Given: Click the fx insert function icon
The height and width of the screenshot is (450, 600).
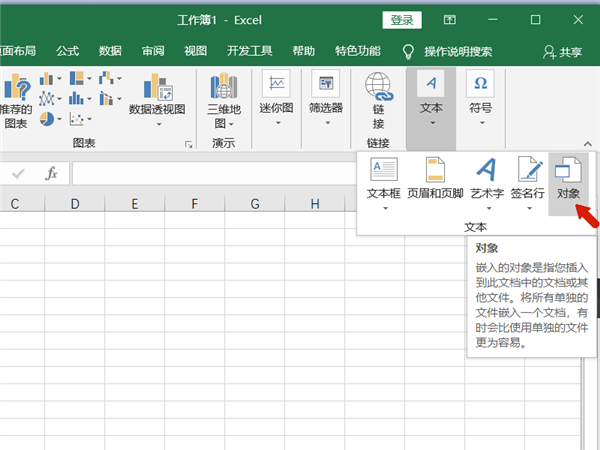Looking at the screenshot, I should point(50,174).
